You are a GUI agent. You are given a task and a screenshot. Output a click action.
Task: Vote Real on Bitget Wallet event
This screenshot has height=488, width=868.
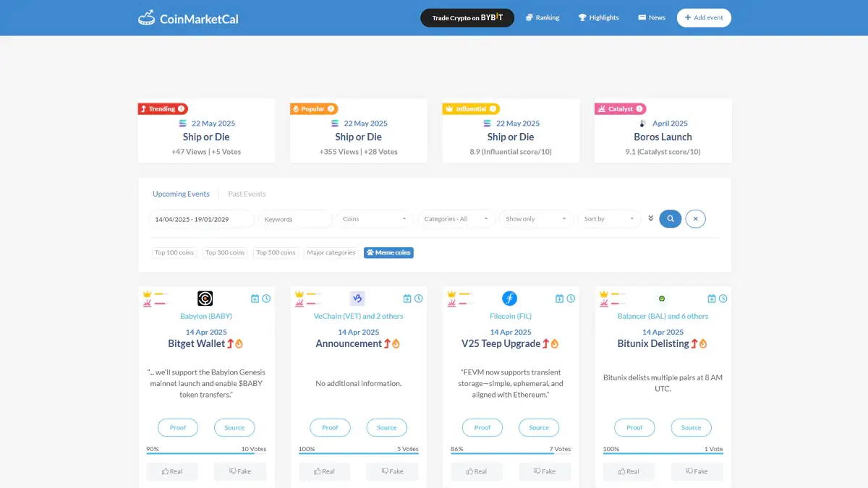(172, 471)
